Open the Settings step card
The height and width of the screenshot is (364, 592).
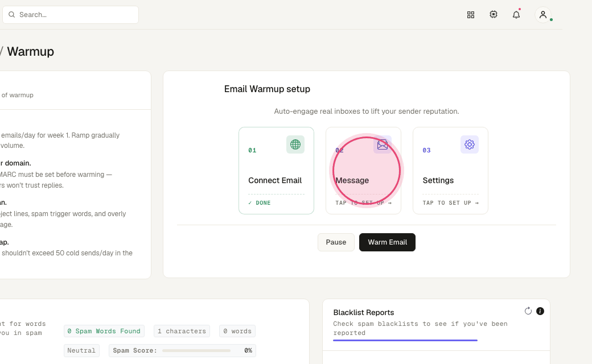(450, 171)
